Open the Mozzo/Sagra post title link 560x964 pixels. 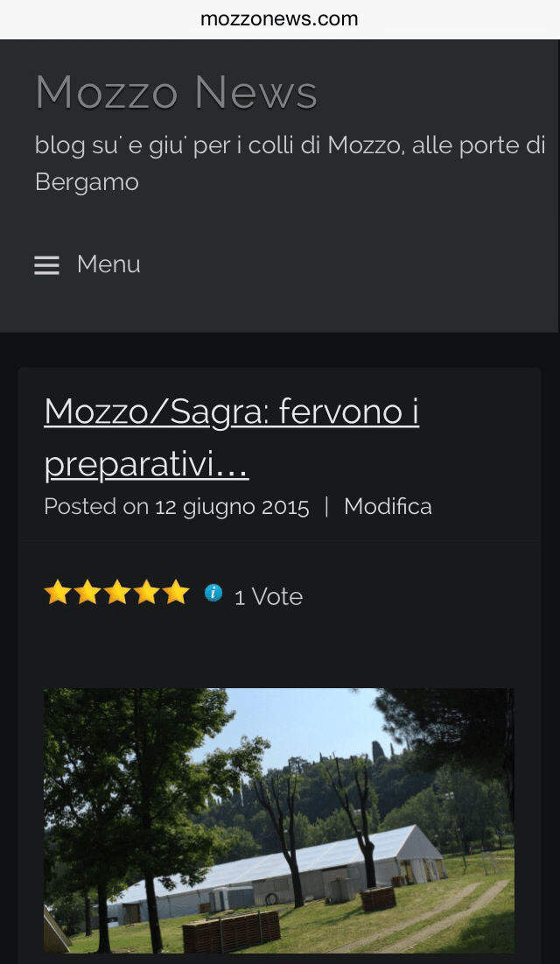tap(232, 437)
